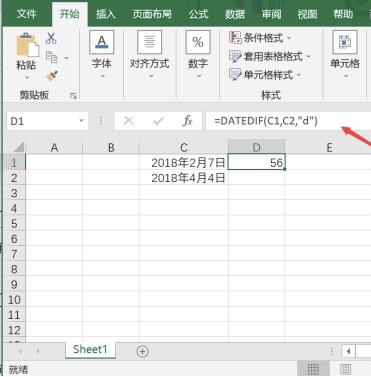The height and width of the screenshot is (377, 371).
Task: Select row 1 header
Action: (14, 163)
